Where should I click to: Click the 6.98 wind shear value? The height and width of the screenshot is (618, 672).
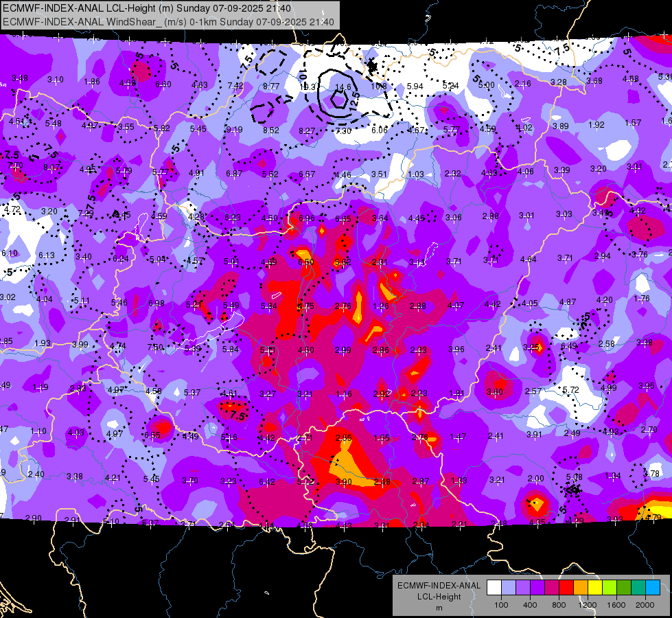point(157,304)
